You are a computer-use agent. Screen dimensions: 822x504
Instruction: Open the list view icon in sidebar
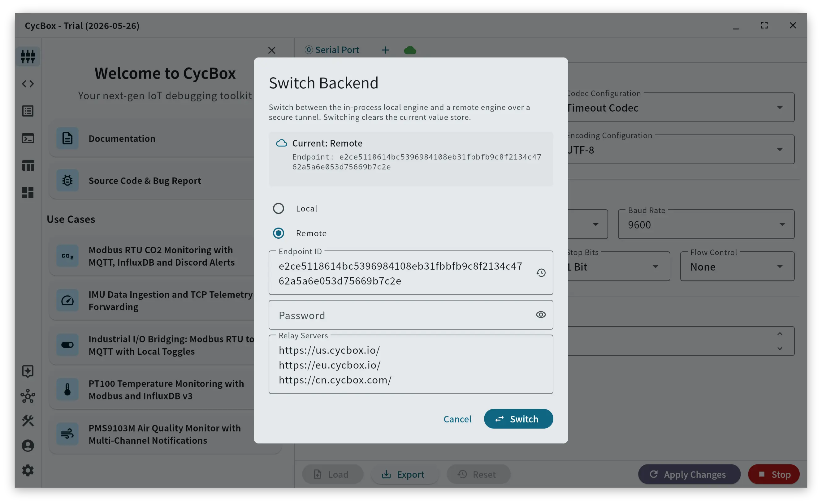(x=28, y=111)
